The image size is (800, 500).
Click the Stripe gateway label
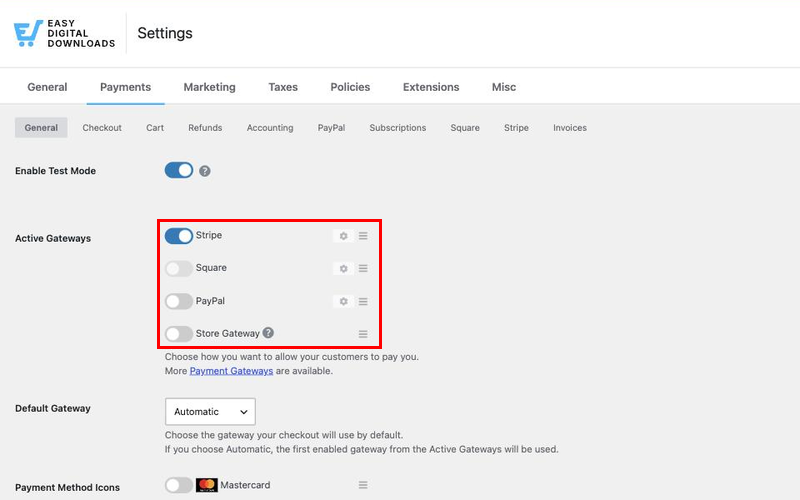209,235
